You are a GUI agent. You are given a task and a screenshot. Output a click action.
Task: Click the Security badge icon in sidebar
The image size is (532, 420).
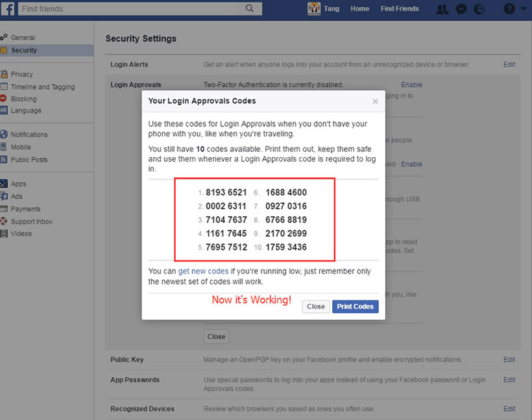pyautogui.click(x=3, y=50)
